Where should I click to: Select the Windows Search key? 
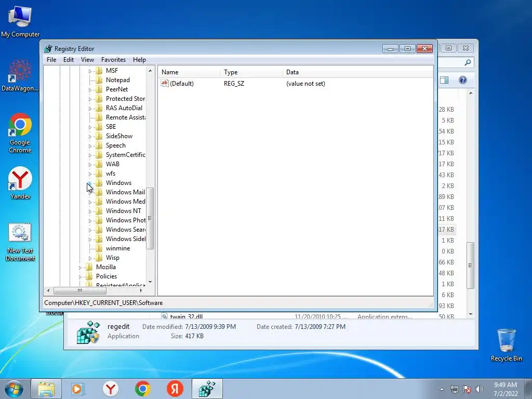click(125, 230)
